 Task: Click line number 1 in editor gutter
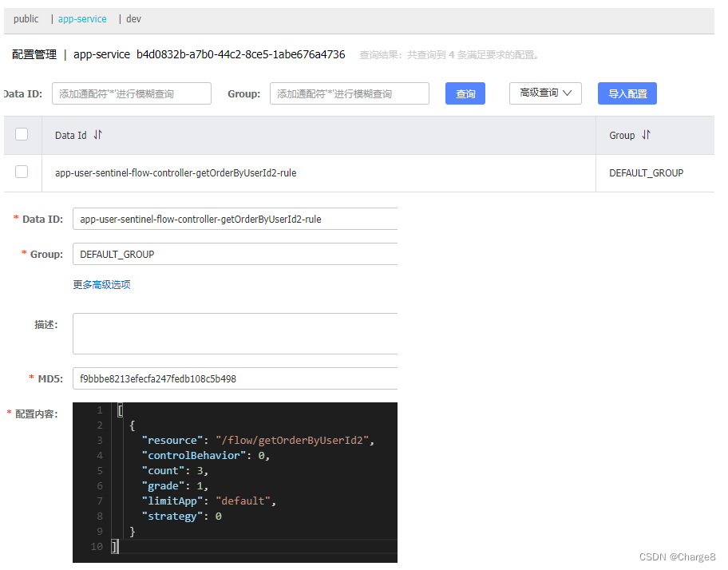pyautogui.click(x=100, y=410)
